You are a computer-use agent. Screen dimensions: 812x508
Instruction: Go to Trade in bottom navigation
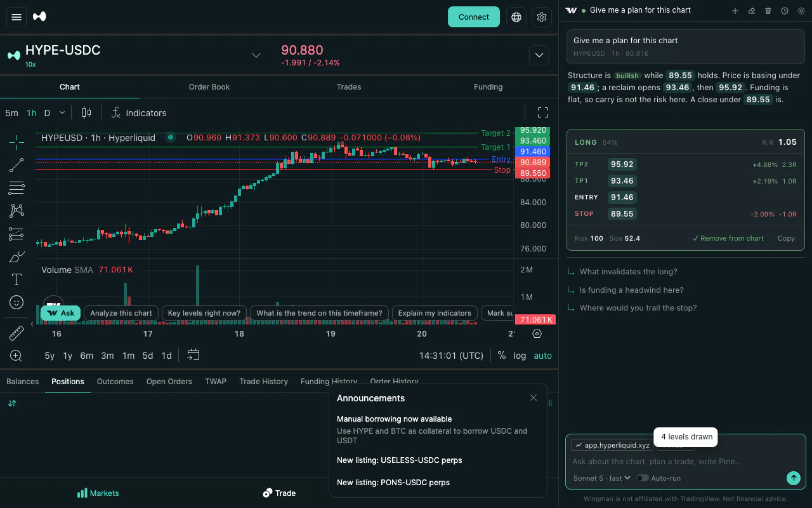coord(279,493)
